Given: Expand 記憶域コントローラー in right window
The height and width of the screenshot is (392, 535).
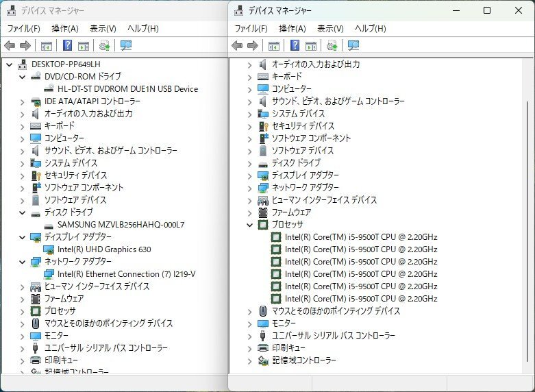Looking at the screenshot, I should (250, 361).
